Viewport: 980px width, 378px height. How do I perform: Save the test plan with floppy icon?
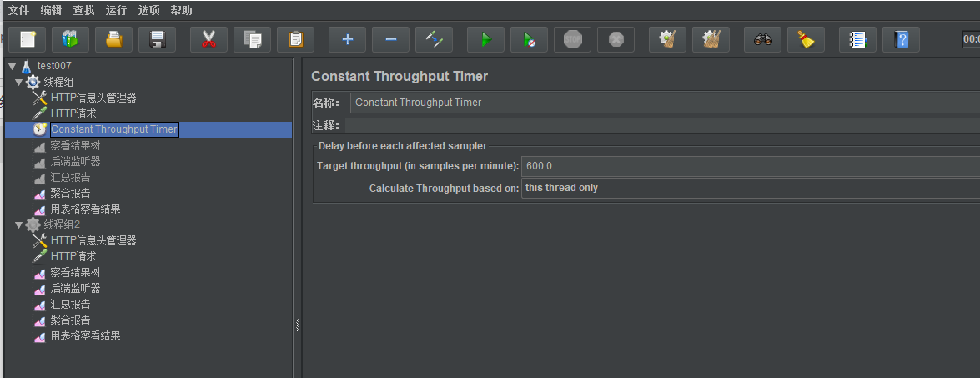point(157,40)
